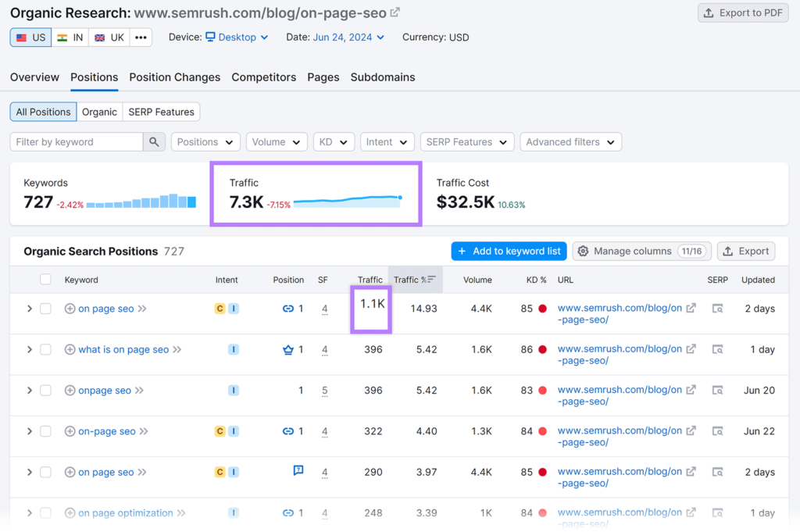Click the Traffic Cost $32.5K card
Viewport: 800px width, 532px height.
[480, 194]
